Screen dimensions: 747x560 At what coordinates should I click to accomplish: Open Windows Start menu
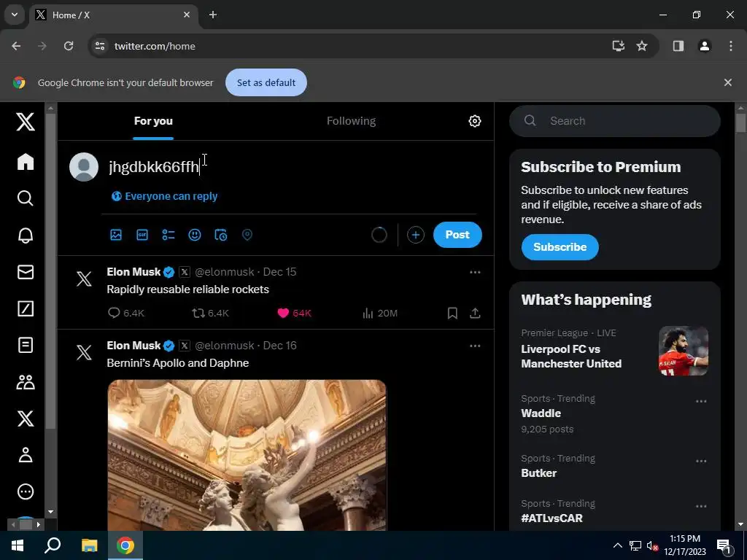(18, 545)
